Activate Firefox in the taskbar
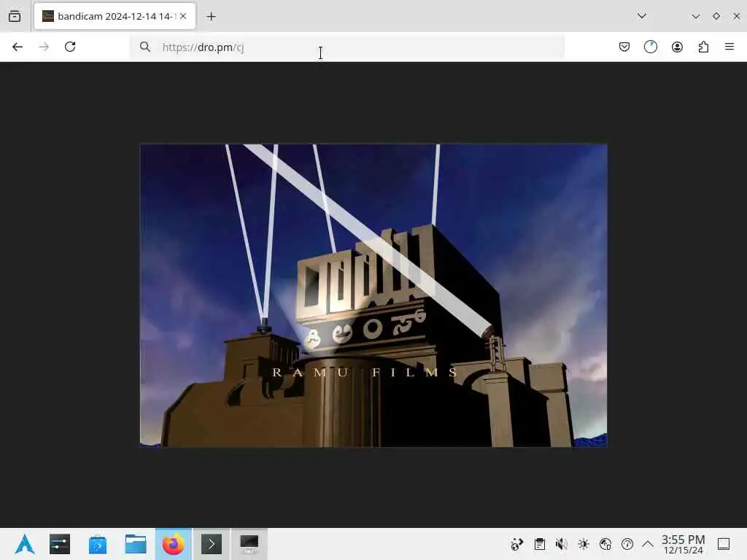 [174, 544]
